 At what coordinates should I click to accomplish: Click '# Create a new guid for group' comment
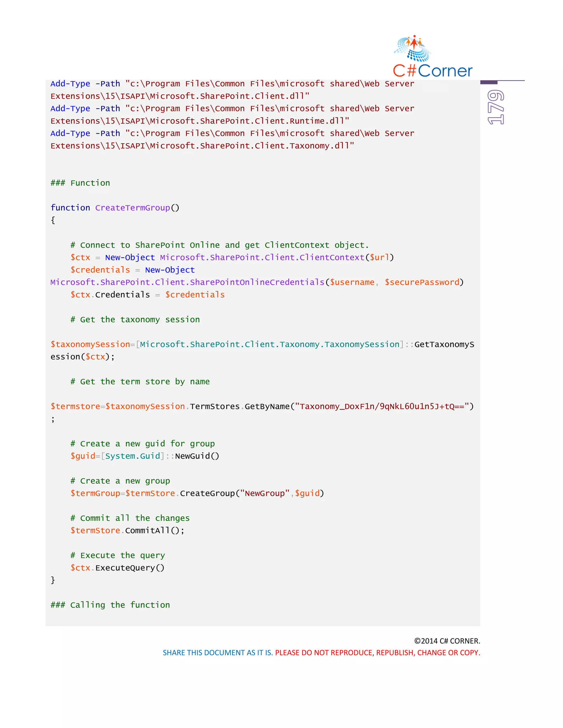coord(142,444)
